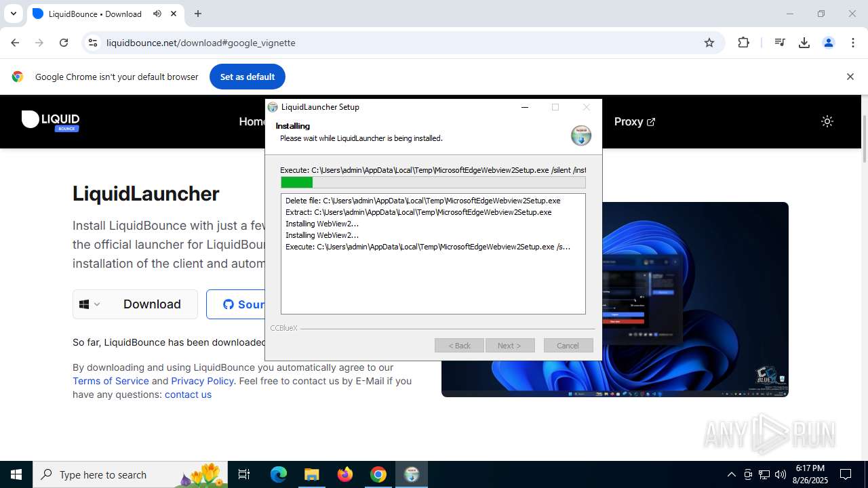Image resolution: width=868 pixels, height=488 pixels.
Task: Cancel the LiquidLauncher installation
Action: pyautogui.click(x=568, y=346)
